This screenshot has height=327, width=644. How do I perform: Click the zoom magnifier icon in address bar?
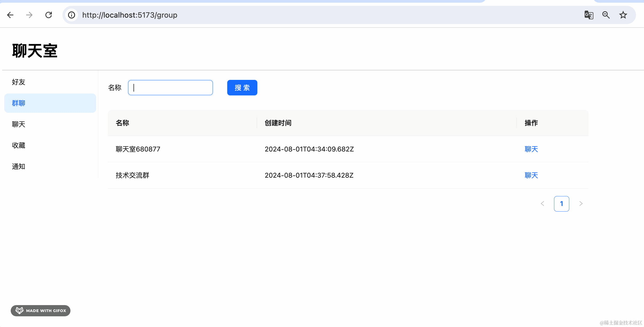tap(606, 15)
